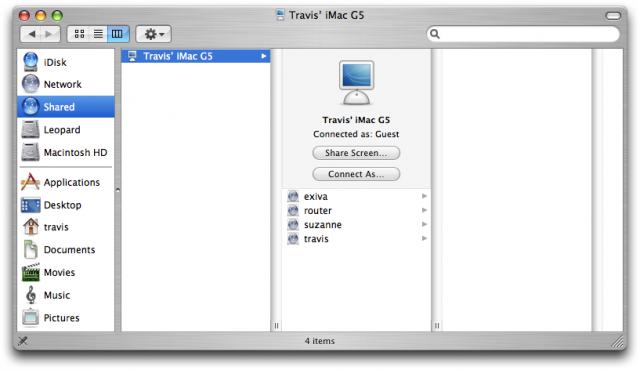Click the router volume globe icon
The image size is (640, 370).
[293, 210]
